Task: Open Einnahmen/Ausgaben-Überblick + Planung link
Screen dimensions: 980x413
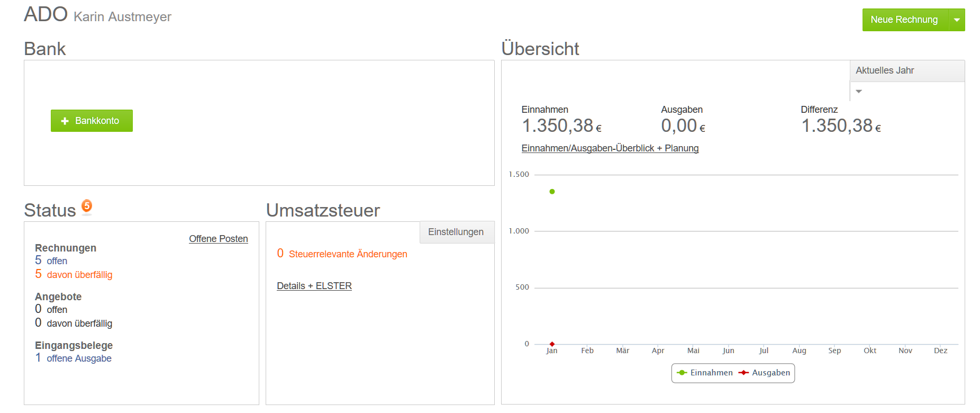Action: coord(610,148)
